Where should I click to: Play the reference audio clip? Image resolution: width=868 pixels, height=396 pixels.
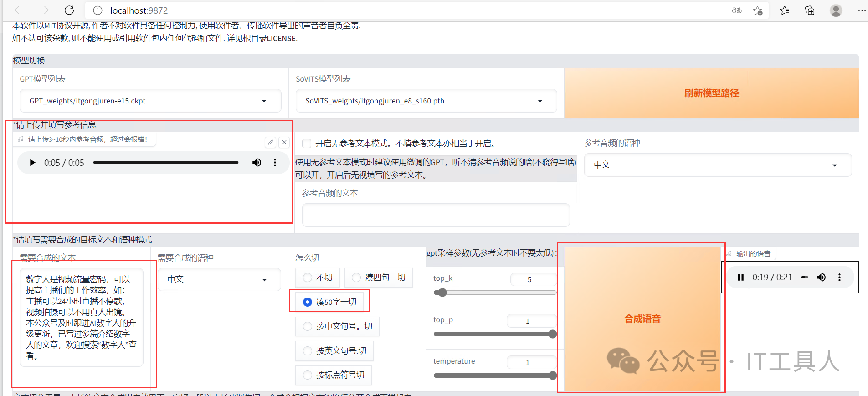click(32, 163)
